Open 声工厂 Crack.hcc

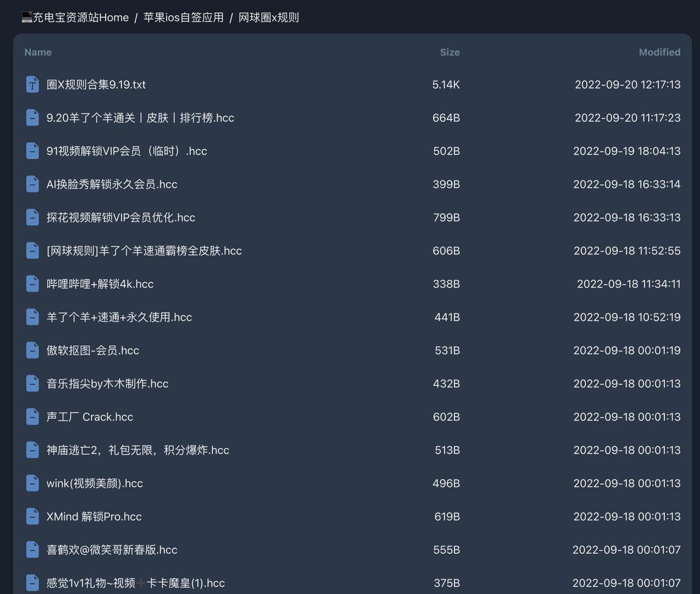click(x=90, y=417)
